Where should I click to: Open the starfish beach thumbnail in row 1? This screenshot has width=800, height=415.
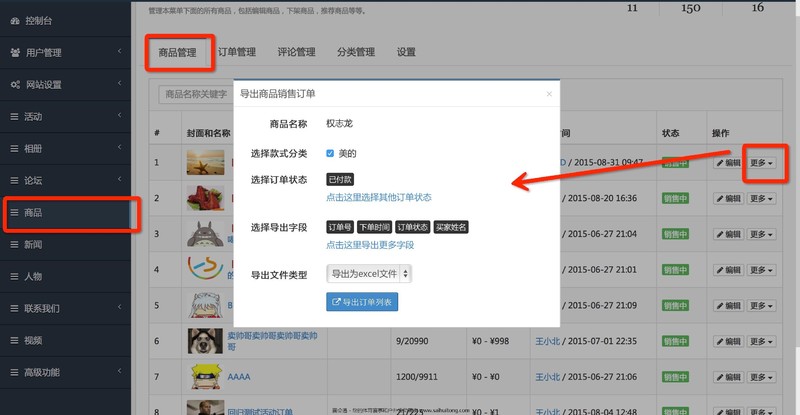205,162
